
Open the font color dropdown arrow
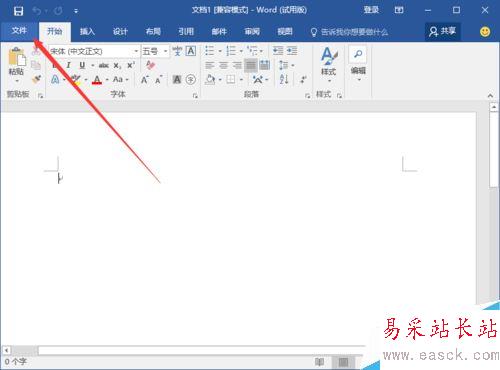click(107, 80)
